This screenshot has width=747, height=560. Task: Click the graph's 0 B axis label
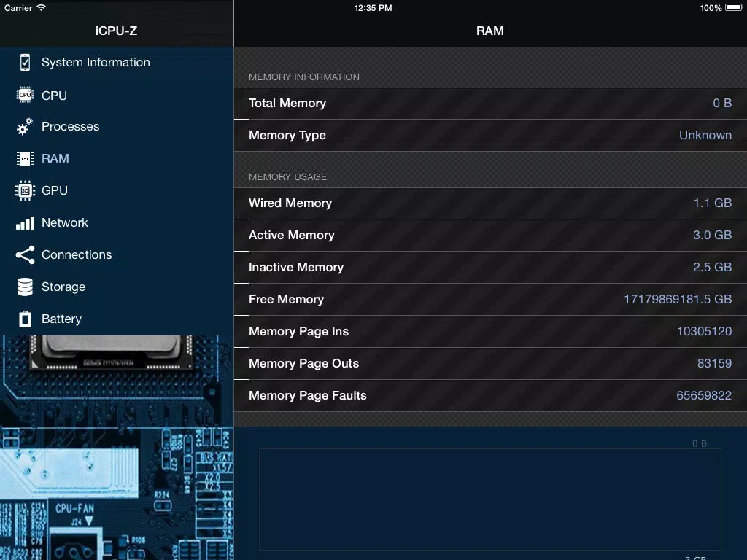[x=700, y=444]
